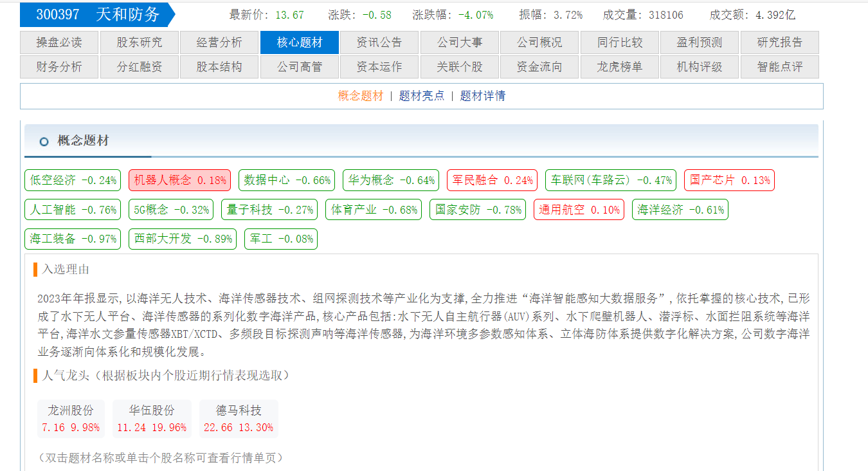Select the 军工 concept tag

pos(281,239)
